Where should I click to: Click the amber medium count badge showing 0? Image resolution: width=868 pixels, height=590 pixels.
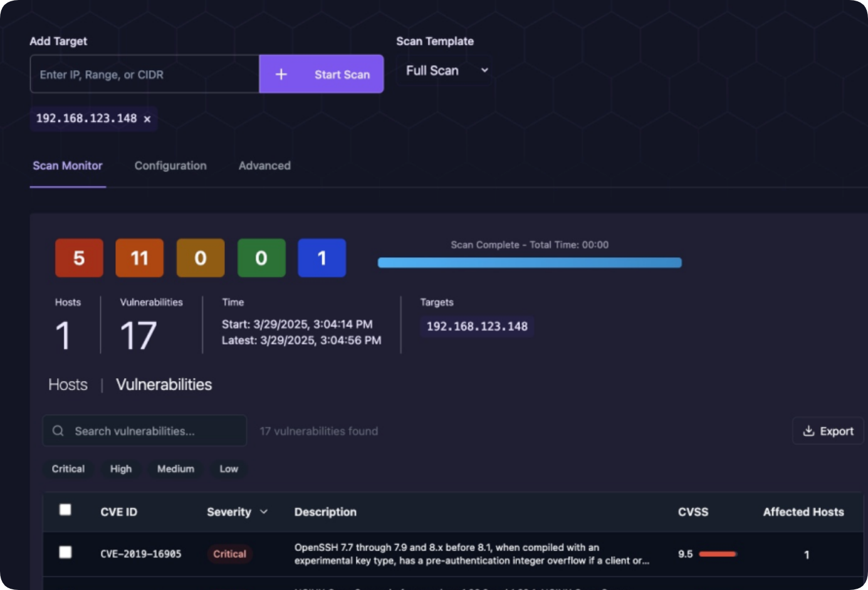point(201,258)
